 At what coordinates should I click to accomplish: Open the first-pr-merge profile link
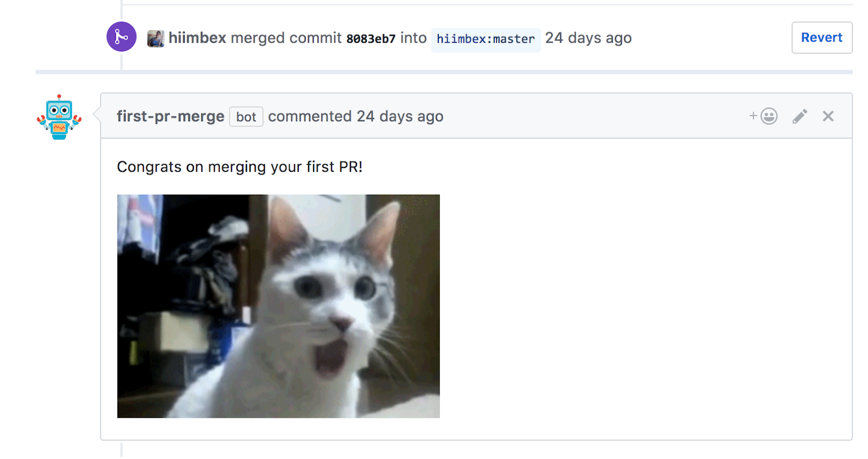point(170,117)
